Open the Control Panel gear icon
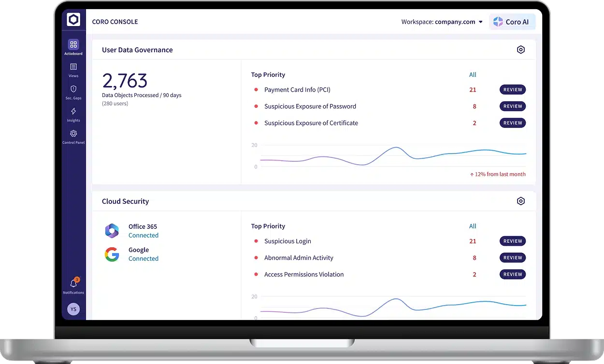 pyautogui.click(x=73, y=134)
